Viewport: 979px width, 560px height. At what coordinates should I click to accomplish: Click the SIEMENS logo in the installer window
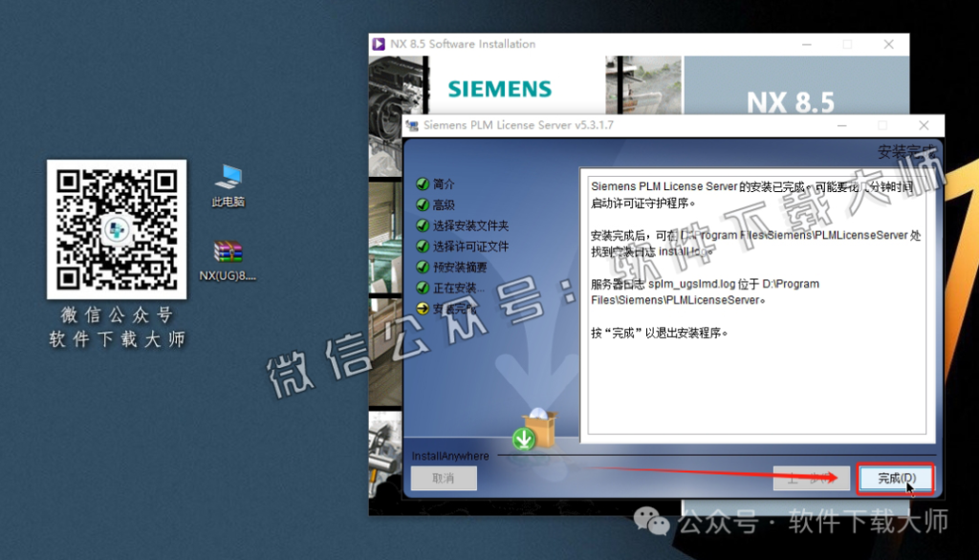(x=498, y=88)
